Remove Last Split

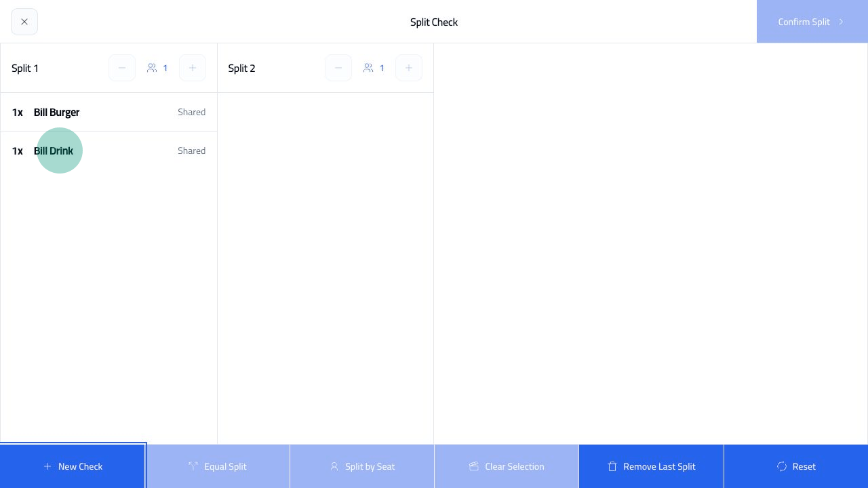click(651, 466)
